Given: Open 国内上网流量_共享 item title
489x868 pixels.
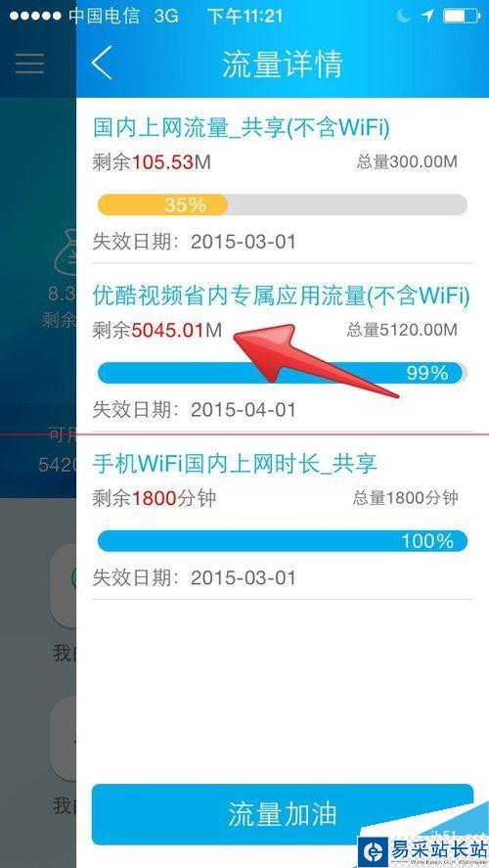Looking at the screenshot, I should click(242, 128).
